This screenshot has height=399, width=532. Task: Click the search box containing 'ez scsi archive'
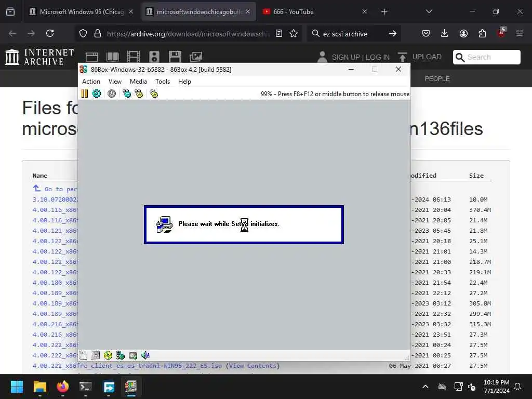353,34
